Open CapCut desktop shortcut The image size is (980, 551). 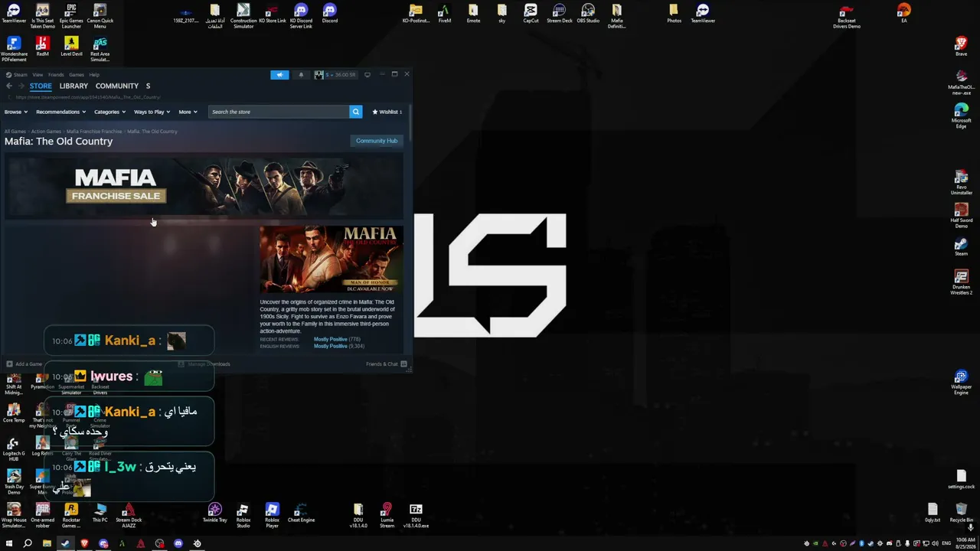[x=531, y=14]
